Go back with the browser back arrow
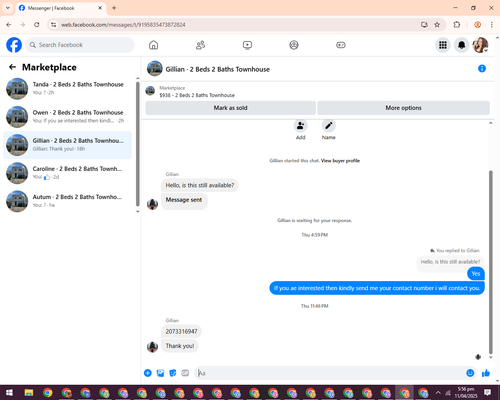 [x=9, y=24]
